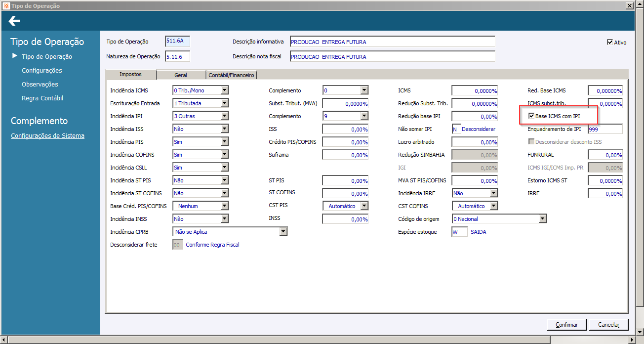Switch to the Geral tab
The width and height of the screenshot is (644, 344).
180,75
